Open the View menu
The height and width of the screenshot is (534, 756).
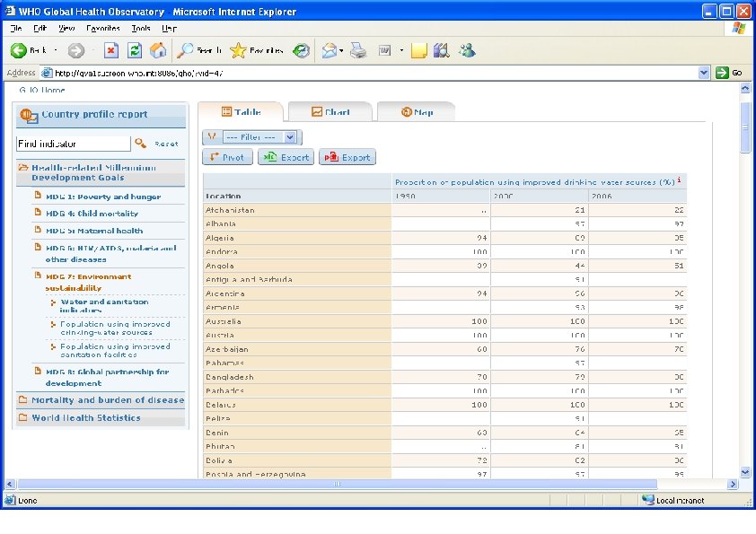pos(66,28)
